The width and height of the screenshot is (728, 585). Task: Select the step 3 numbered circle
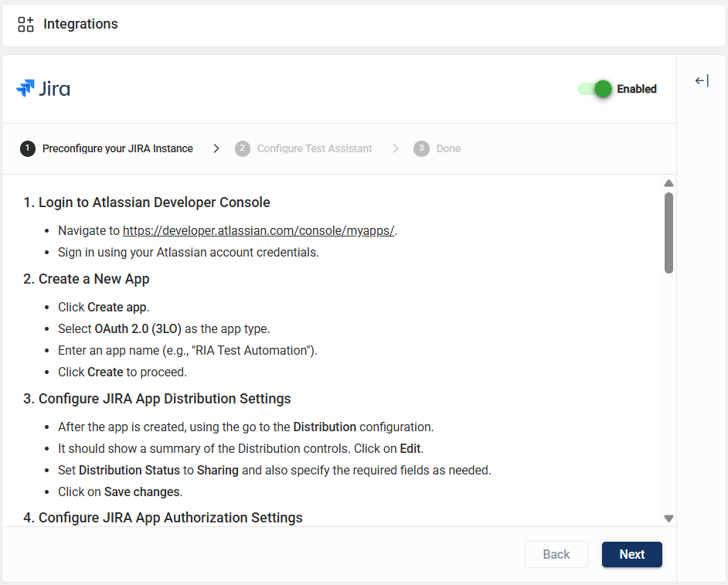click(421, 148)
